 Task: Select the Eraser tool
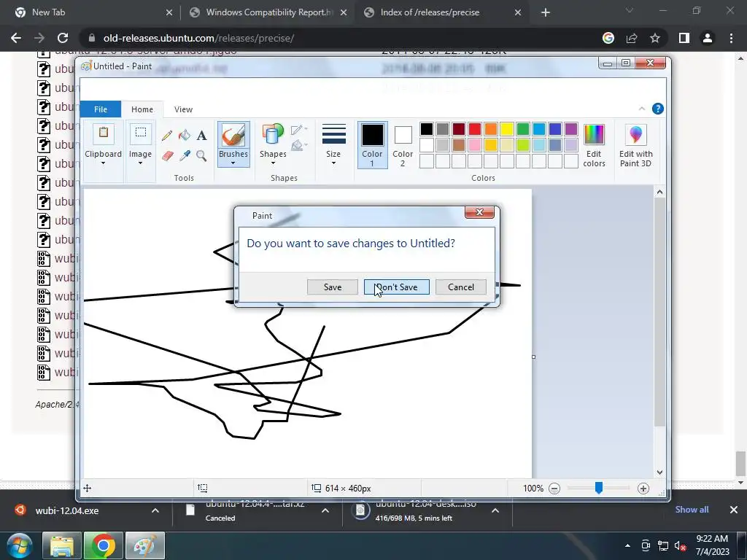coord(167,156)
